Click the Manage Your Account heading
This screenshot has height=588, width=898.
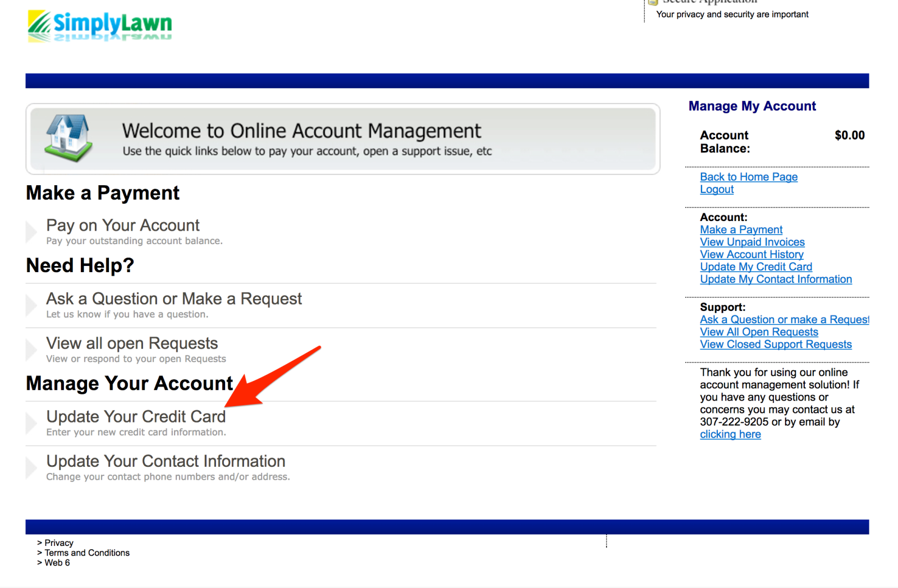(130, 383)
